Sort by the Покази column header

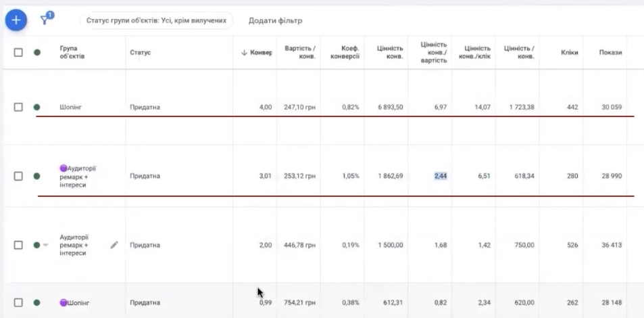tap(610, 53)
